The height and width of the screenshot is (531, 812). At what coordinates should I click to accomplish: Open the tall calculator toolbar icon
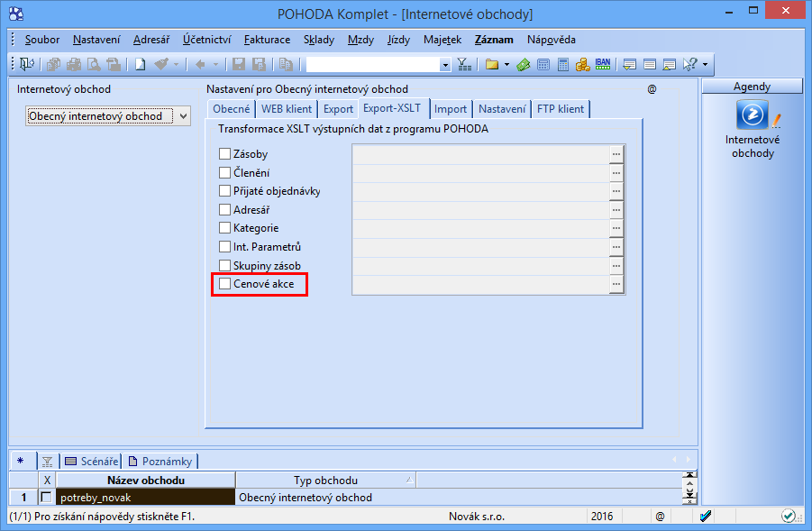563,64
